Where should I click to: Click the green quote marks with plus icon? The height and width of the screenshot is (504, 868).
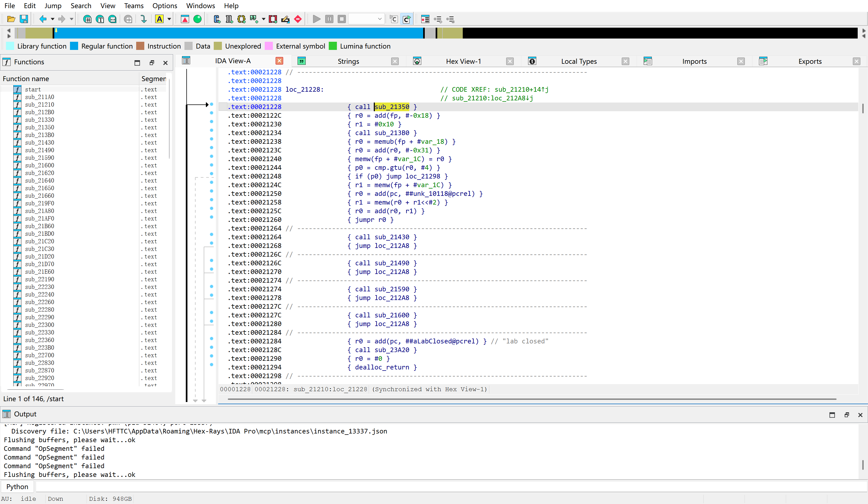[254, 19]
